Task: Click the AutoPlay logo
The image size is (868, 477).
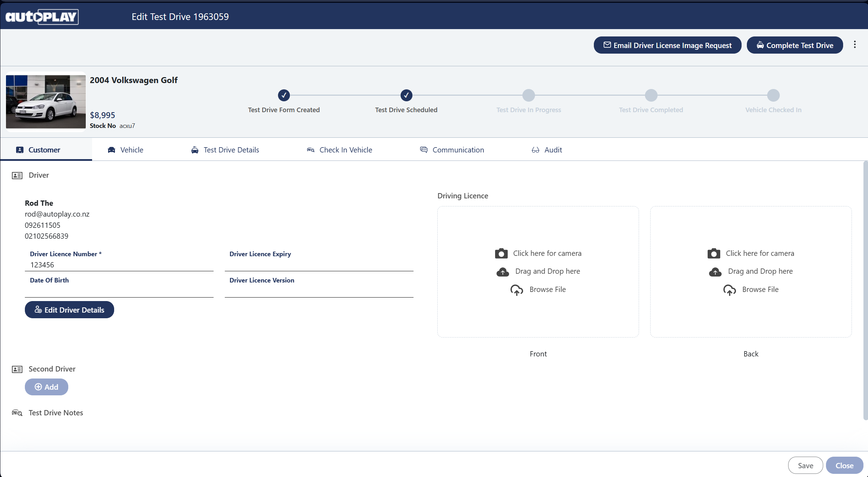Action: click(x=42, y=17)
